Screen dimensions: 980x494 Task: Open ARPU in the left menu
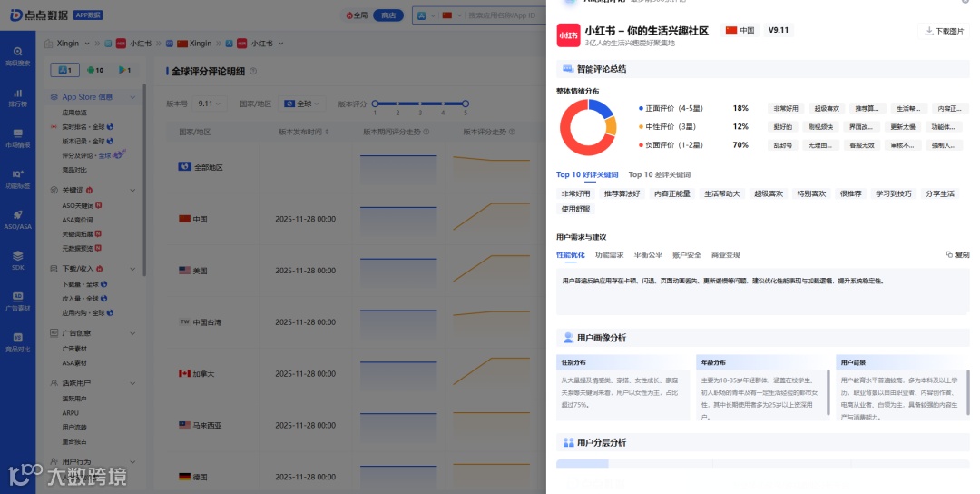(x=70, y=412)
